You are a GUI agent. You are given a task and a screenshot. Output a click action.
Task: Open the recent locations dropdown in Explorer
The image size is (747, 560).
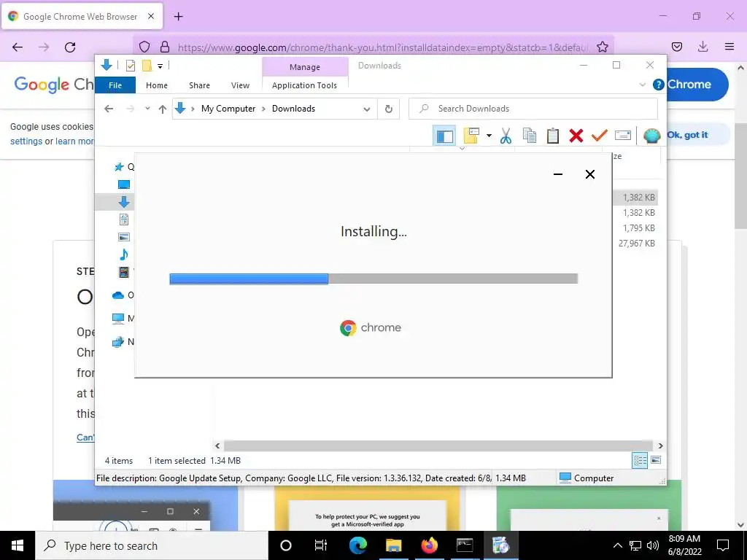(x=147, y=109)
